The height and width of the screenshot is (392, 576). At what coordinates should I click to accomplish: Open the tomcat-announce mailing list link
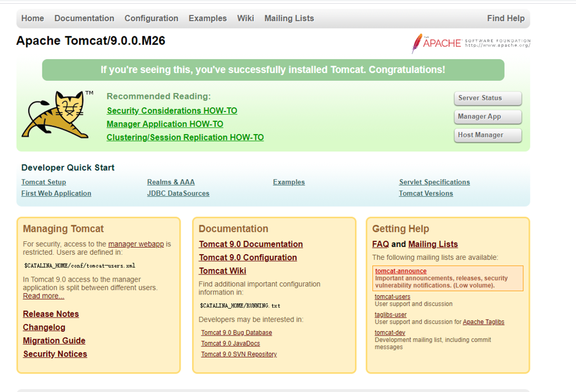pos(401,271)
